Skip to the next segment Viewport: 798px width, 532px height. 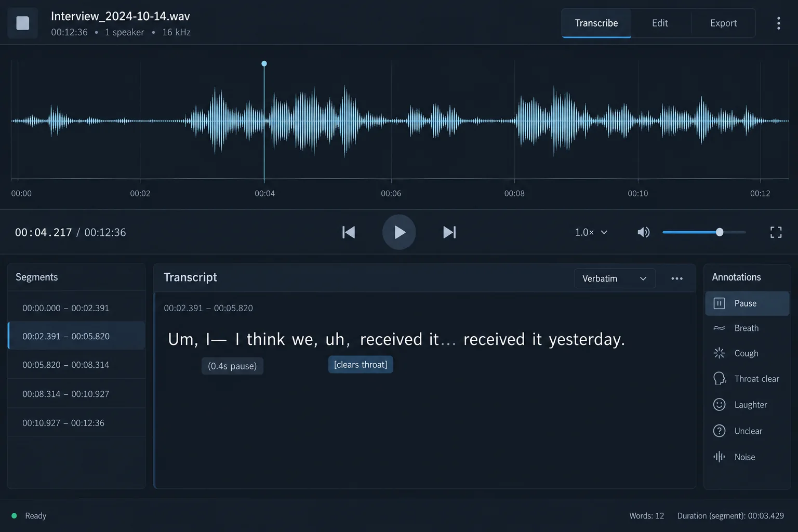pyautogui.click(x=449, y=232)
